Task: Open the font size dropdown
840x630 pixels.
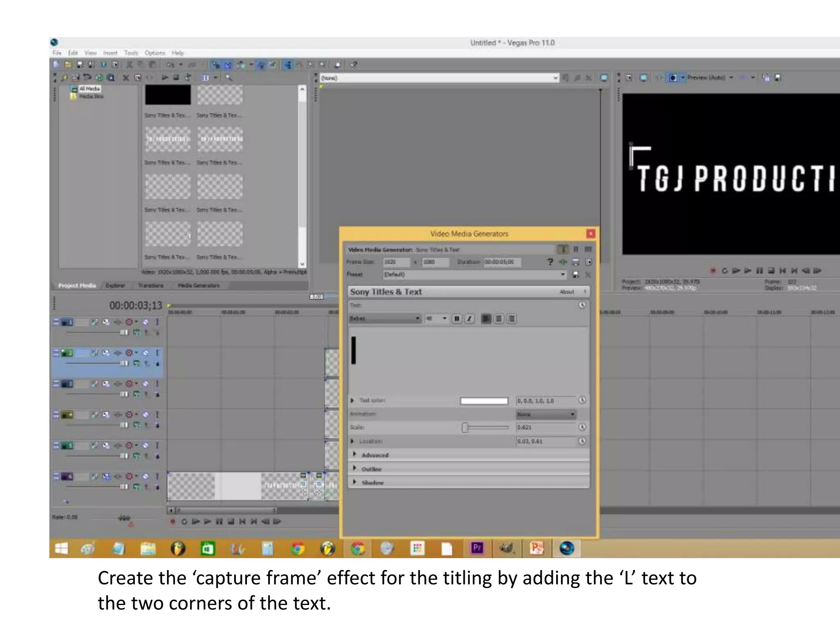Action: tap(436, 319)
